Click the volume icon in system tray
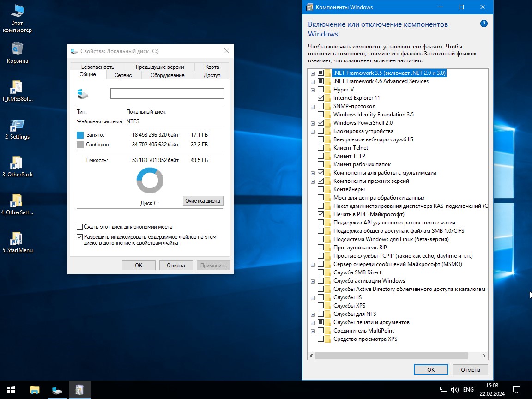 [x=454, y=390]
